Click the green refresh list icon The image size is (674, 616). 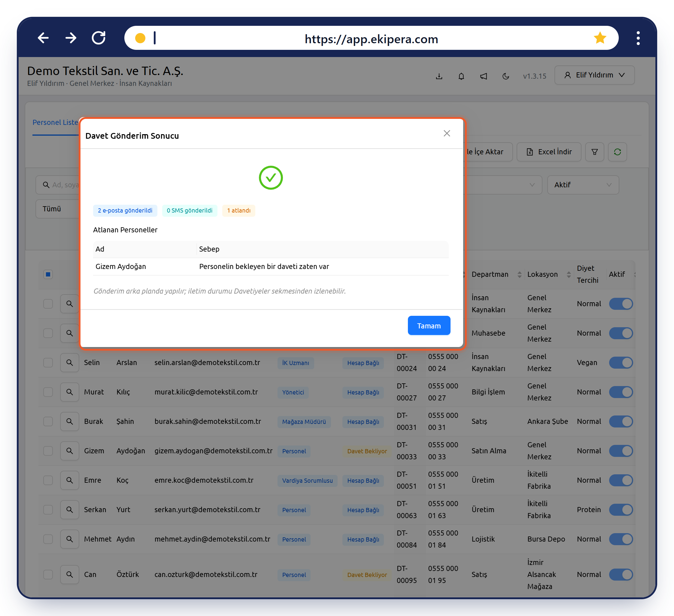(x=617, y=152)
